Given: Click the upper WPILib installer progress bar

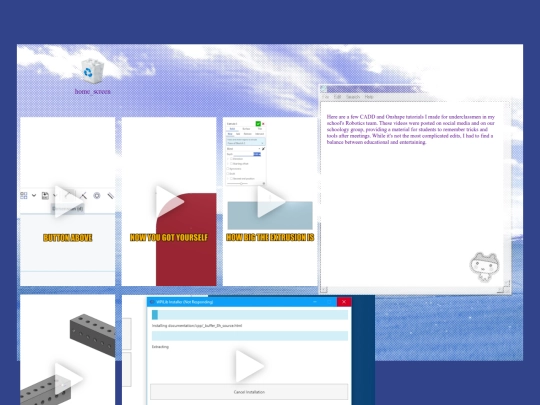Looking at the screenshot, I should click(250, 315).
